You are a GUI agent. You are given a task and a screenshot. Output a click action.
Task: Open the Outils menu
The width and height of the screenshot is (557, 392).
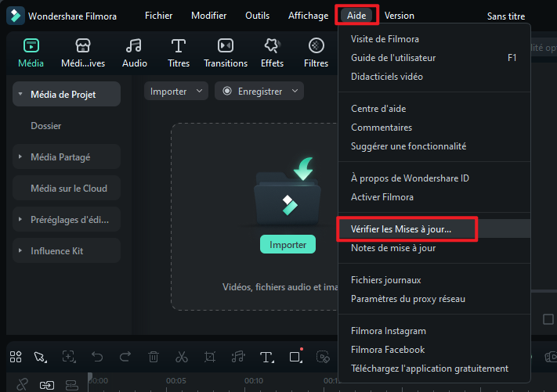pos(257,16)
